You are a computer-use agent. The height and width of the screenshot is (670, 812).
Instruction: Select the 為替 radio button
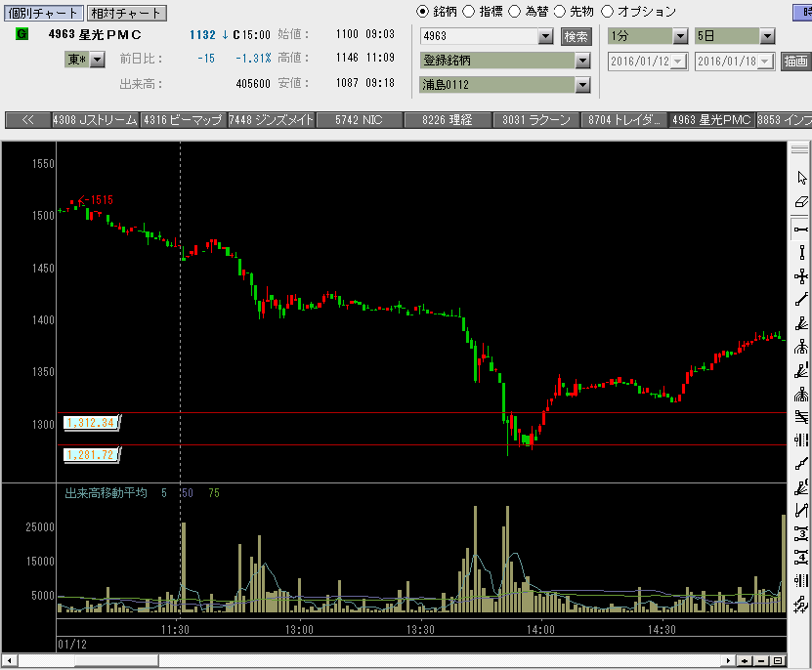click(514, 12)
